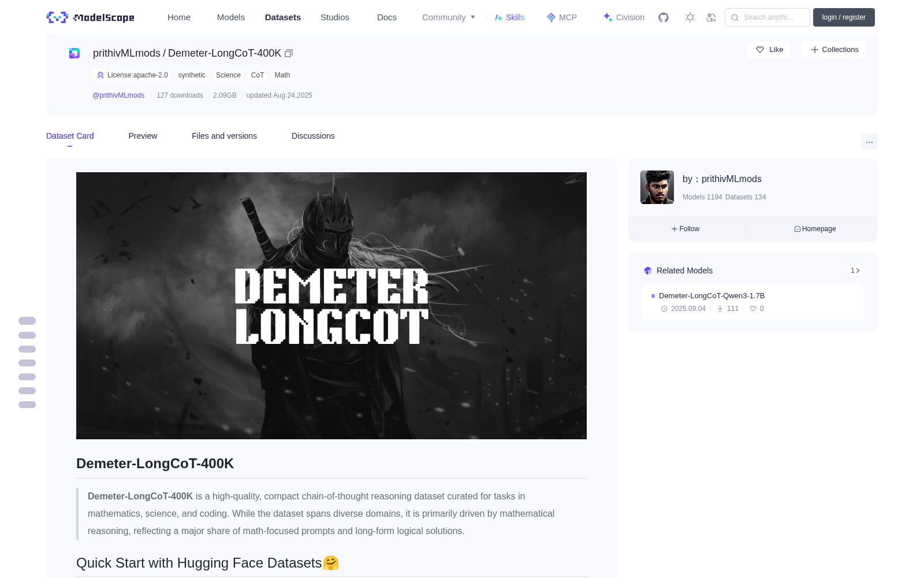Open Models in navigation
This screenshot has height=578, width=924.
(x=231, y=17)
